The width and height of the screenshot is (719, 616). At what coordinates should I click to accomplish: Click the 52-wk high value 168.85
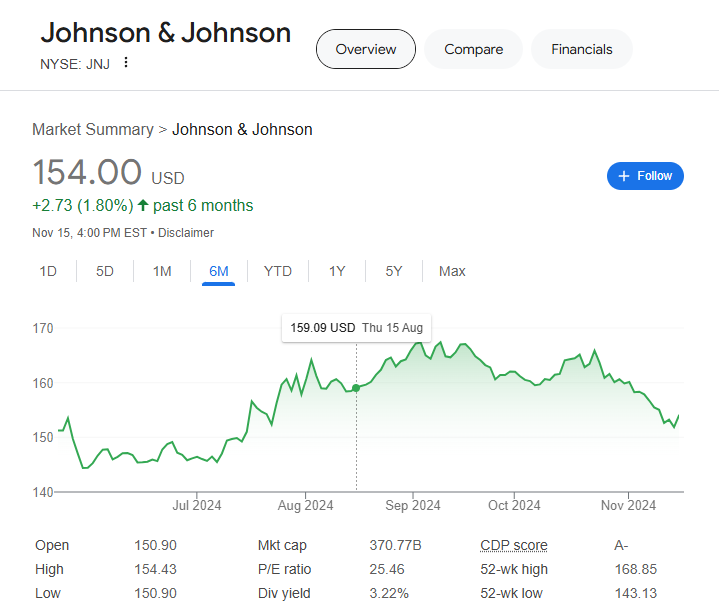click(636, 569)
